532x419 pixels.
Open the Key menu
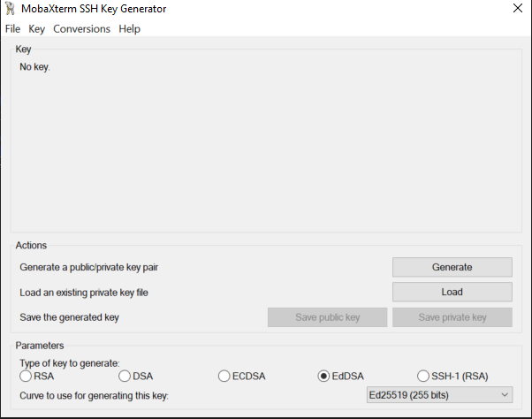[36, 29]
